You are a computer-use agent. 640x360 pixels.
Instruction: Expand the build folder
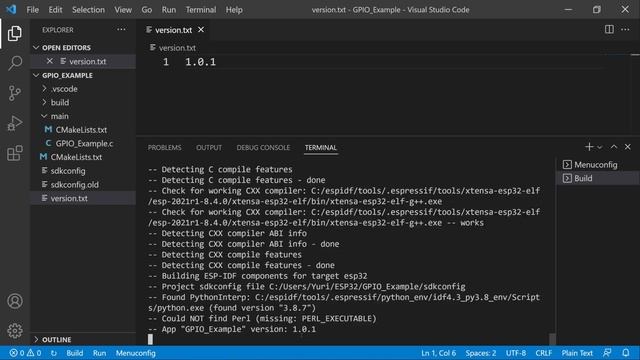click(83, 102)
